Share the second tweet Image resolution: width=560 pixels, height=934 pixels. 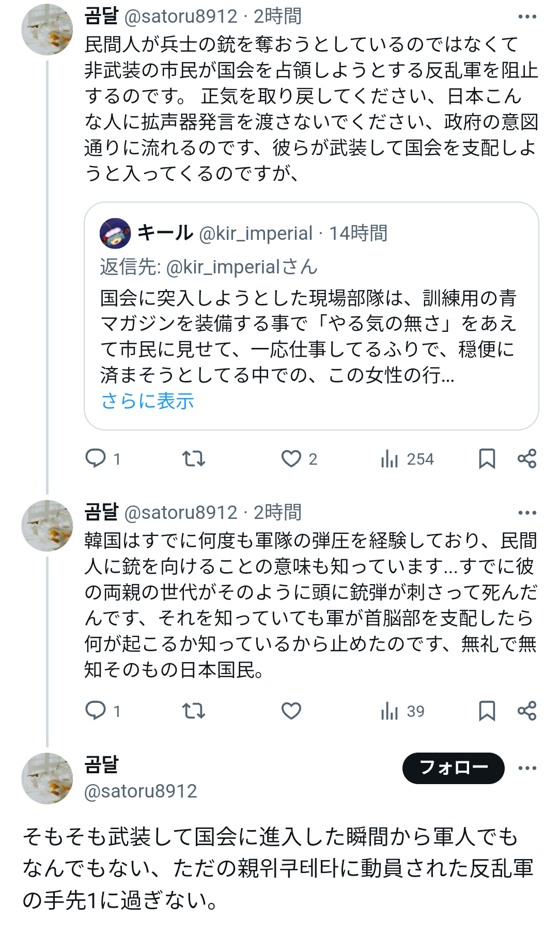click(x=527, y=711)
